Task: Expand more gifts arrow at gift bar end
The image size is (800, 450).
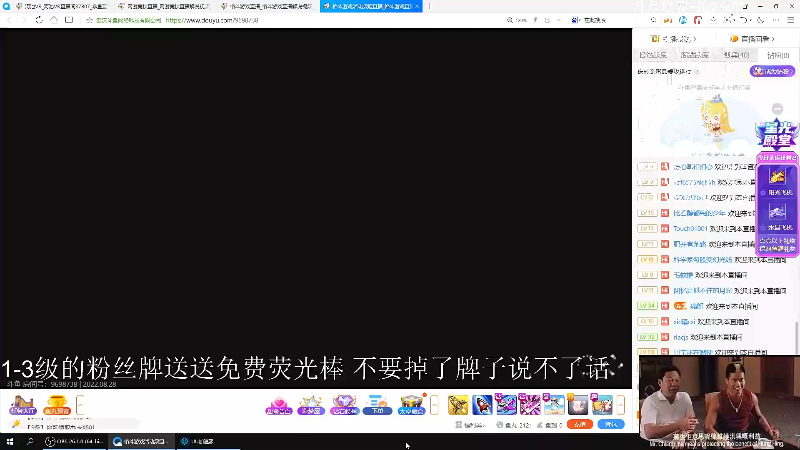Action: click(x=620, y=405)
